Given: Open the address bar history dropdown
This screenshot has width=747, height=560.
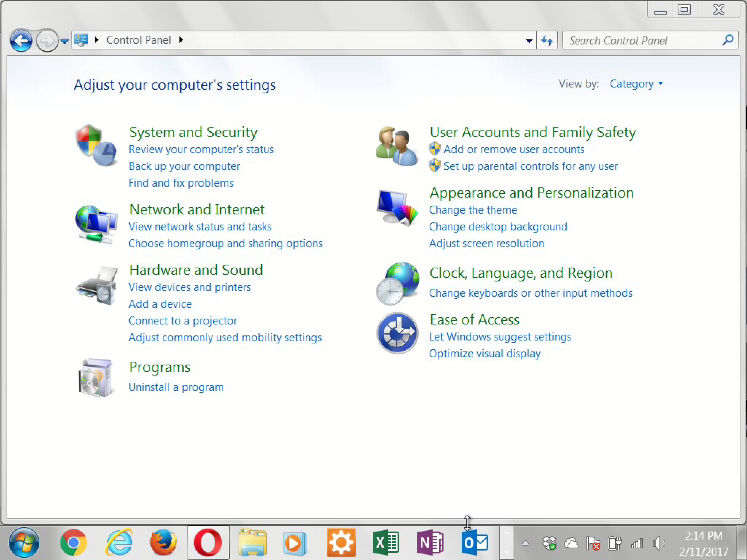Looking at the screenshot, I should [x=529, y=41].
